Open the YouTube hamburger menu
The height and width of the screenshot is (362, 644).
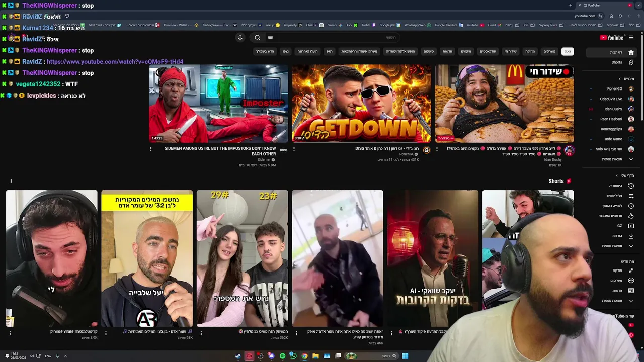[x=631, y=37]
